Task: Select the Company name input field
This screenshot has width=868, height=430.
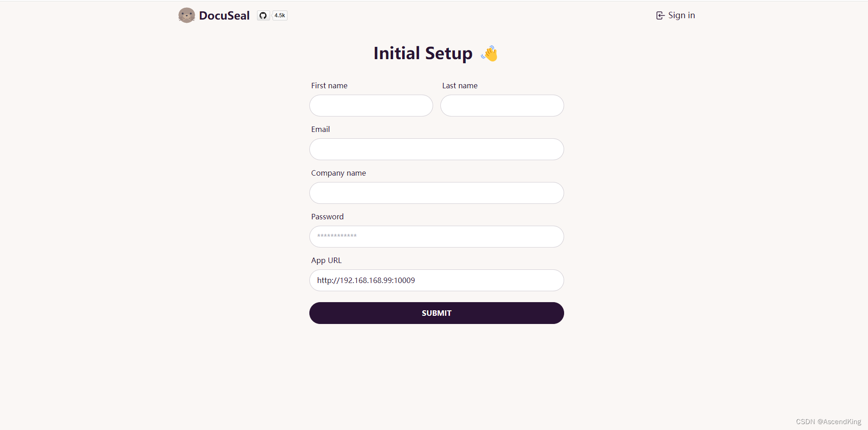Action: (x=437, y=193)
